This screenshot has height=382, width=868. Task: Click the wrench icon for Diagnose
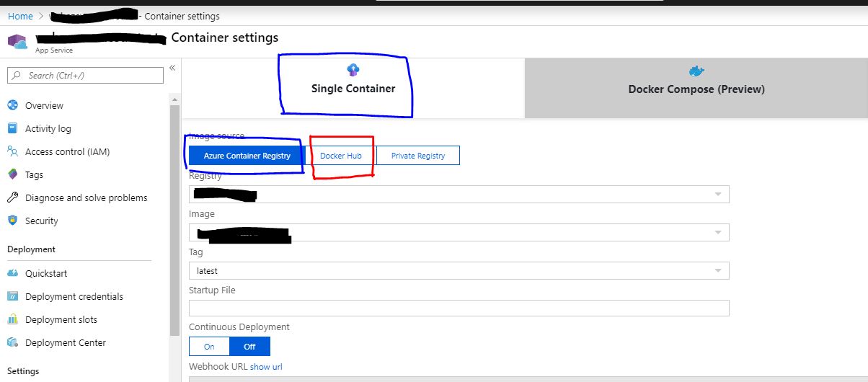[x=12, y=197]
